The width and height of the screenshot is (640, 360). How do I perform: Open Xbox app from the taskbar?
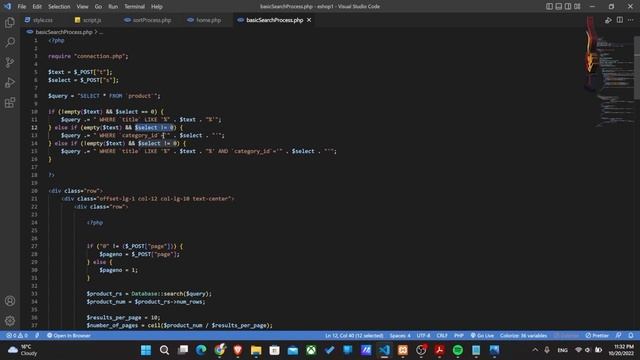pos(311,350)
